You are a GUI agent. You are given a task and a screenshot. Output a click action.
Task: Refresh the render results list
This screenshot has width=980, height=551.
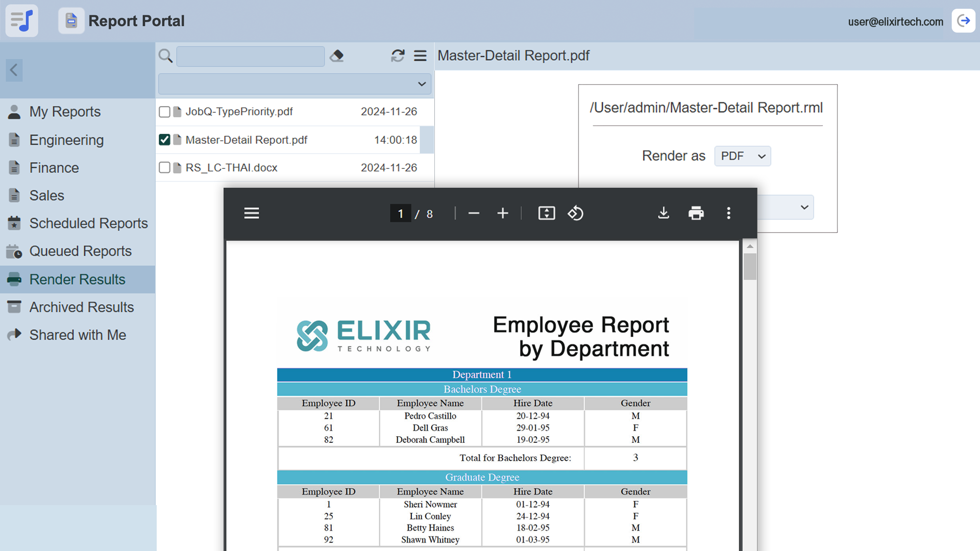click(398, 56)
